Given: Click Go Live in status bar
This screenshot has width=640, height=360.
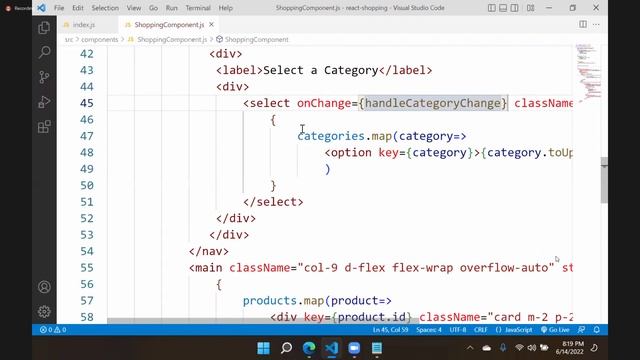Looking at the screenshot, I should click(x=555, y=330).
